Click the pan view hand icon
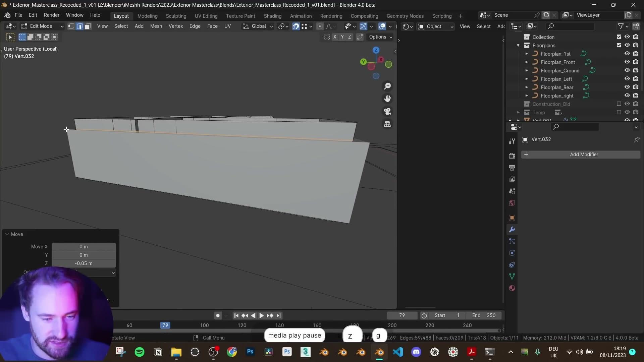The width and height of the screenshot is (644, 362). tap(387, 99)
